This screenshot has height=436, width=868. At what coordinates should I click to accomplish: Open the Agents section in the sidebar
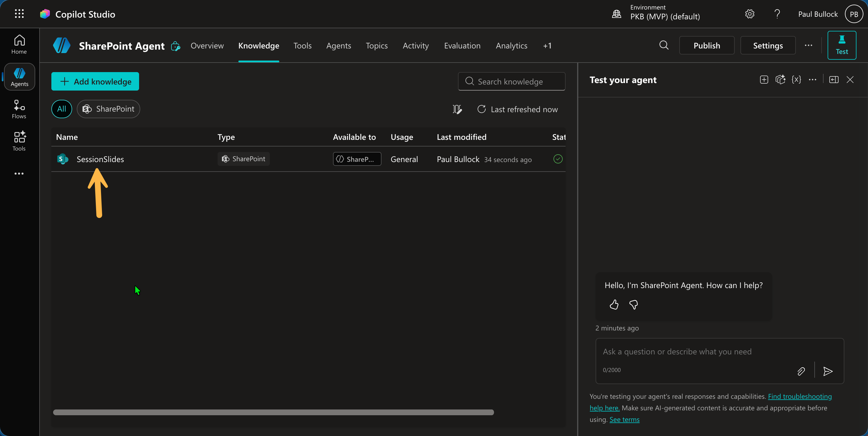pyautogui.click(x=19, y=77)
